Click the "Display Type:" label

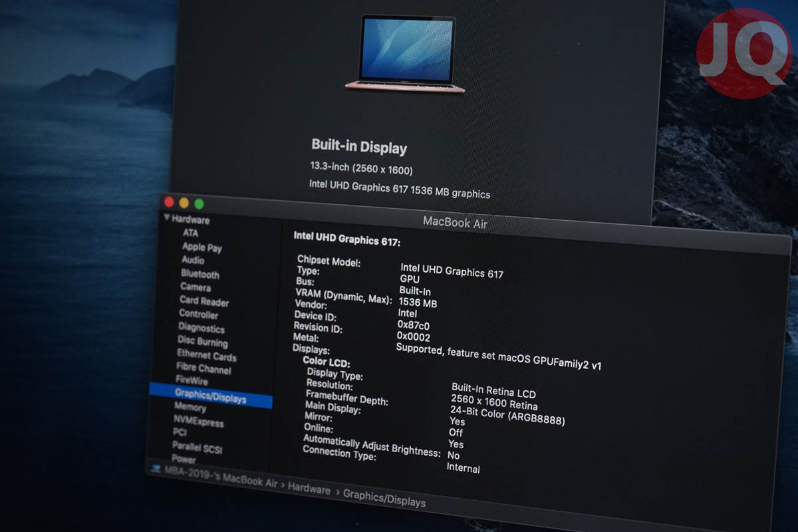point(334,376)
